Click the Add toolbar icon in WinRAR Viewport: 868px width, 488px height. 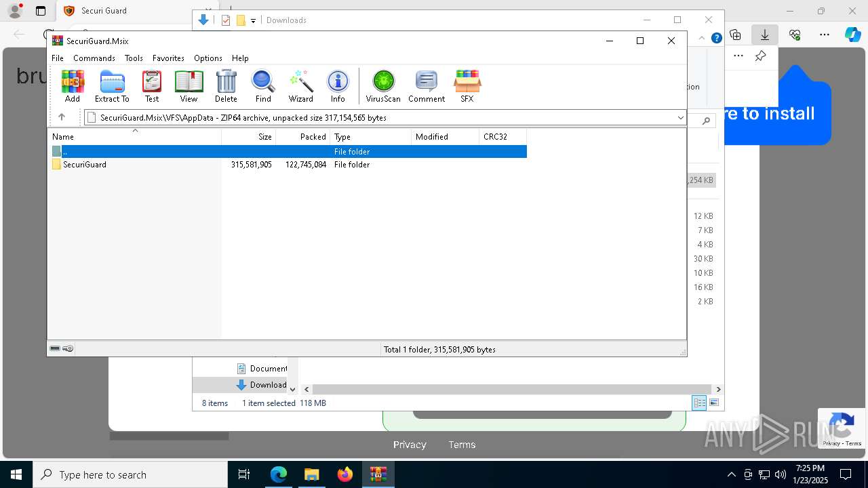(x=73, y=86)
